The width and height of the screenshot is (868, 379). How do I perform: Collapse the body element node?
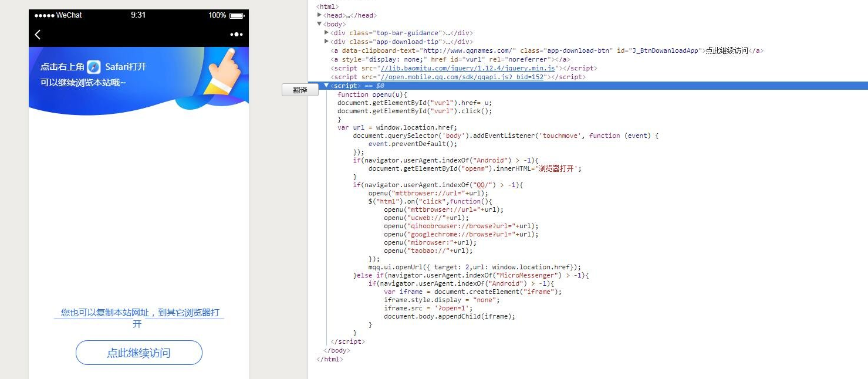[x=320, y=24]
